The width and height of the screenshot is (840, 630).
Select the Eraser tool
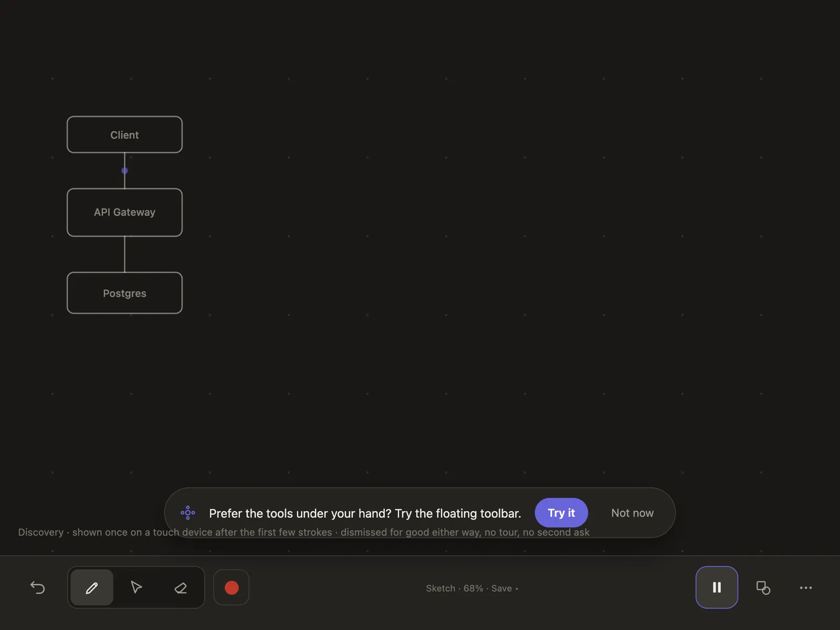pyautogui.click(x=181, y=587)
